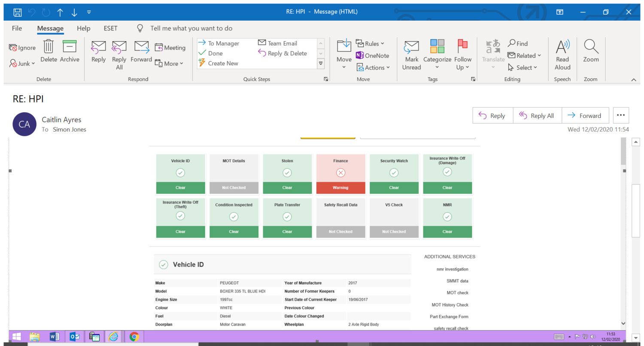The width and height of the screenshot is (644, 346).
Task: Click the Undo arrow in title bar
Action: [32, 12]
